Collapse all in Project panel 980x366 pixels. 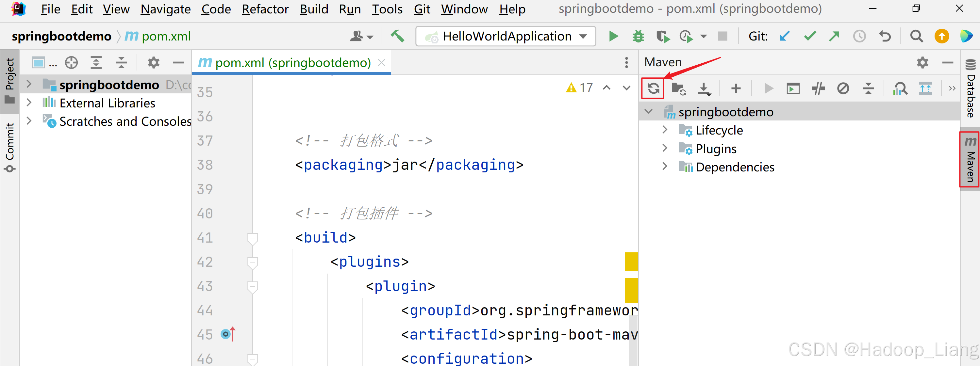click(x=121, y=62)
